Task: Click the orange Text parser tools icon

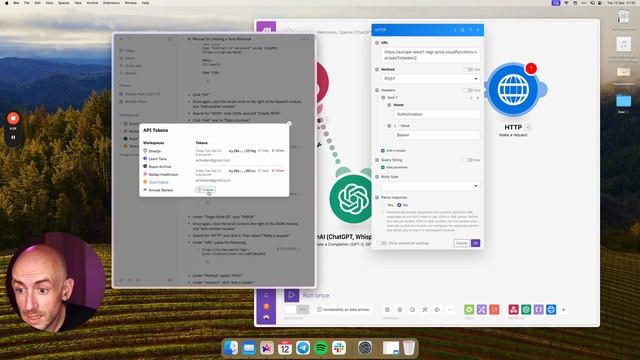Action: pos(494,309)
